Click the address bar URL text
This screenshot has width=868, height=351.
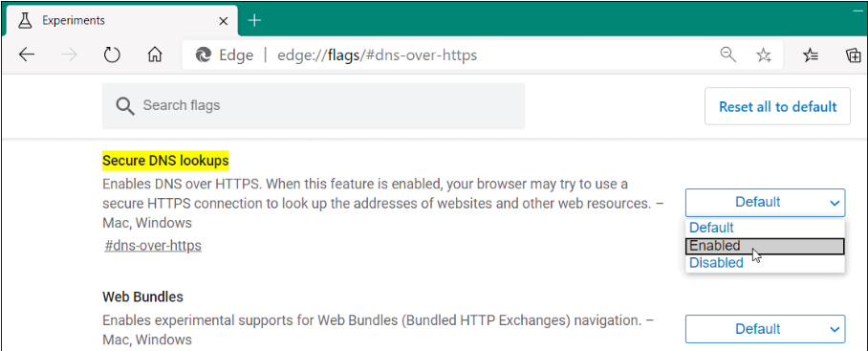pos(377,55)
